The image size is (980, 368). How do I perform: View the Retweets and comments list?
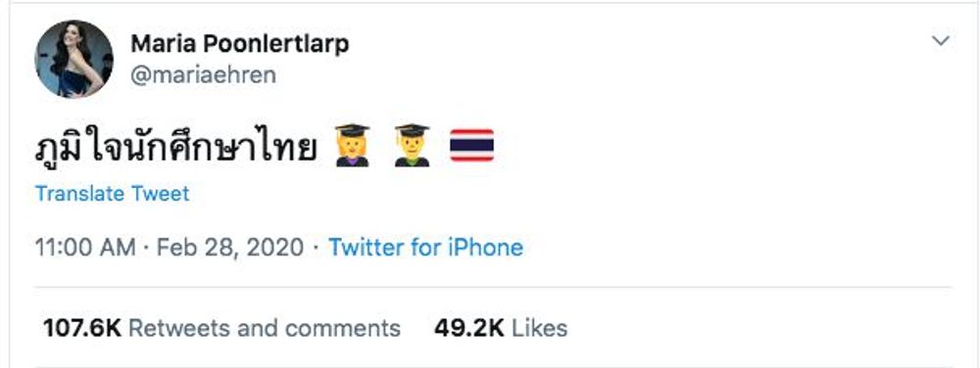click(265, 328)
